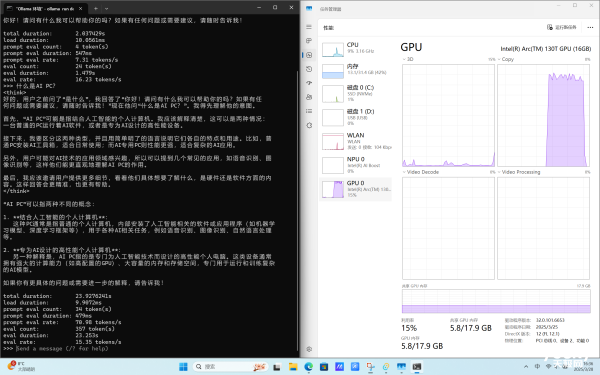
Task: Open Task Manager hamburger navigation menu
Action: (x=309, y=27)
